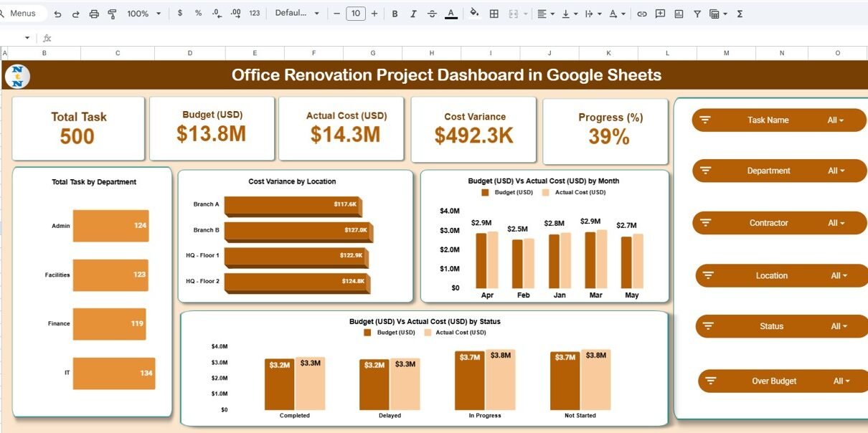
Task: Open the Borders tool
Action: 494,14
